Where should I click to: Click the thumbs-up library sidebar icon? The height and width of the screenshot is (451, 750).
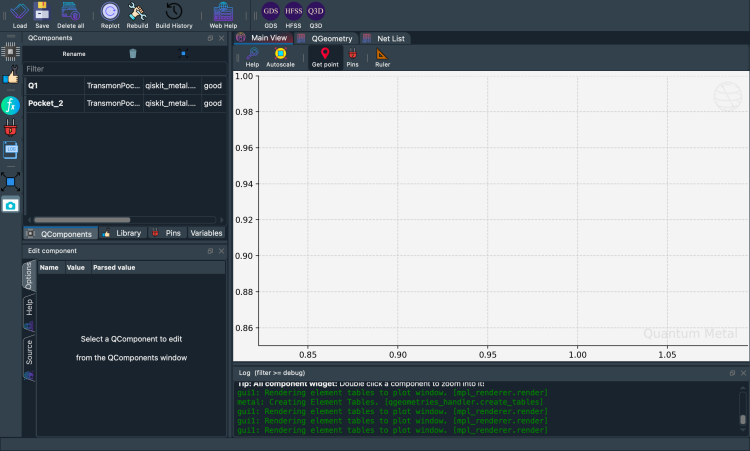click(11, 76)
